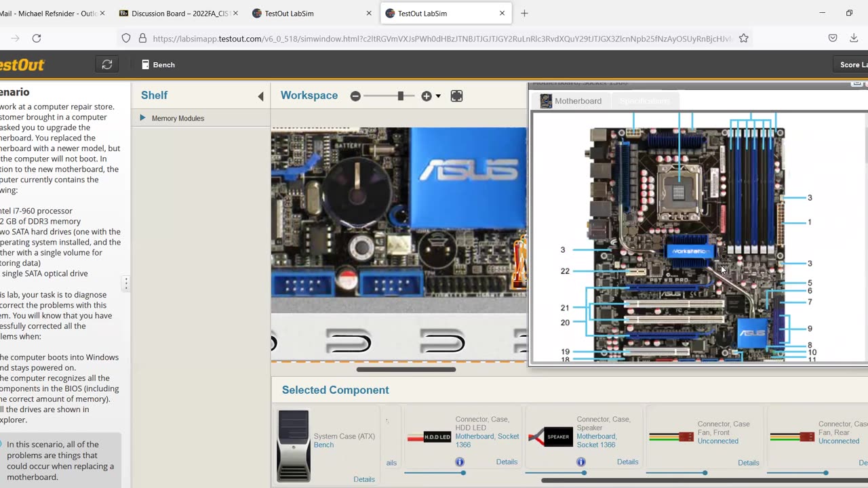The width and height of the screenshot is (868, 488).
Task: Open the zoom options dropdown arrow
Action: click(x=438, y=96)
